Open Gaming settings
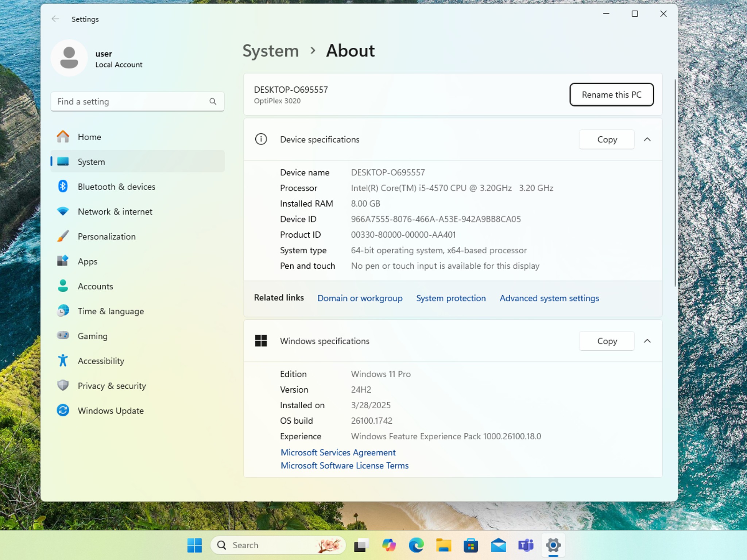Screen dimensions: 747x560 [x=137, y=336]
